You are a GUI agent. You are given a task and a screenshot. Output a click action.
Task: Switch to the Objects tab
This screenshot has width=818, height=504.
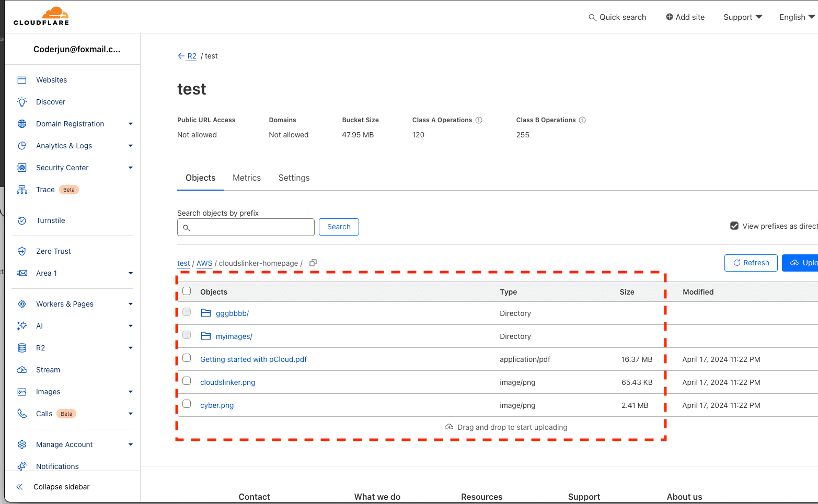coord(200,178)
